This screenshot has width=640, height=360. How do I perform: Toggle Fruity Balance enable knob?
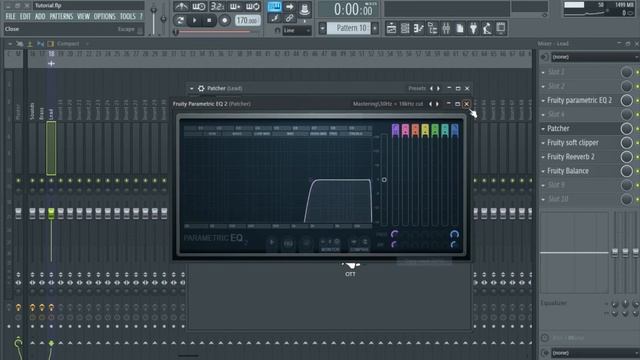(x=627, y=171)
